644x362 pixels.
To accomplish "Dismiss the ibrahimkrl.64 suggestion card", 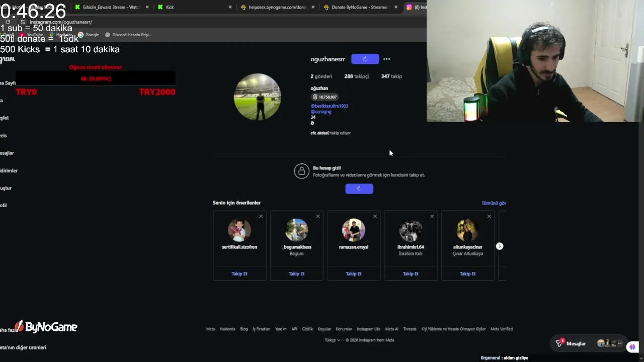I will 432,216.
